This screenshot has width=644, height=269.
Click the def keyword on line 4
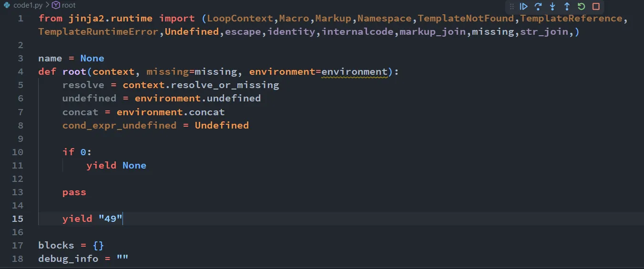(x=47, y=72)
